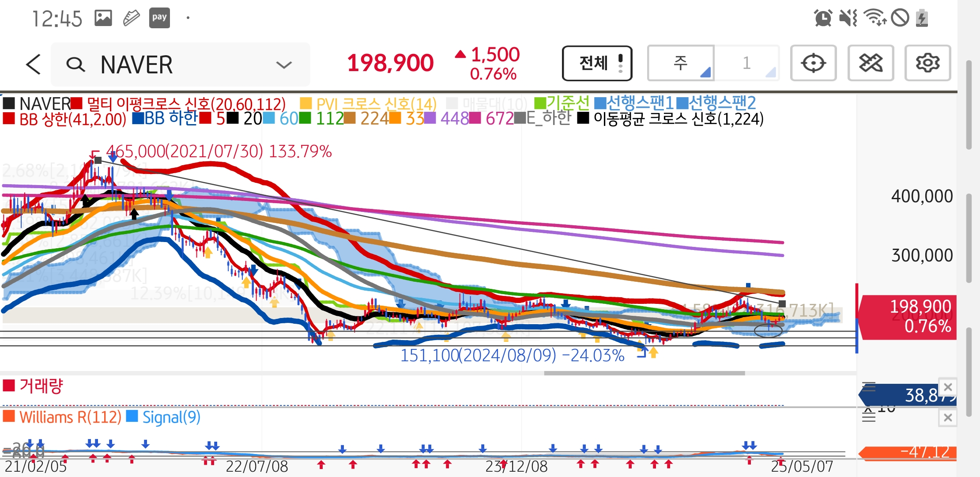Tap the 1,500 price change value

tap(495, 55)
